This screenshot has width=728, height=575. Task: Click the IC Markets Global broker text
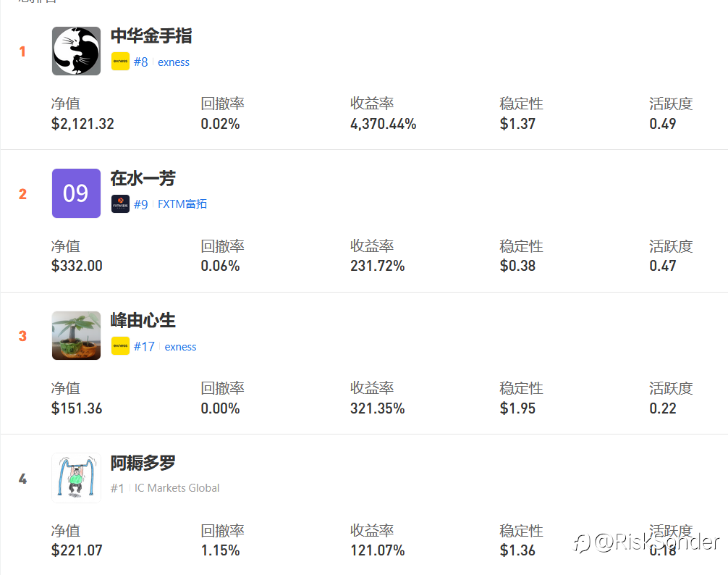[x=177, y=487]
